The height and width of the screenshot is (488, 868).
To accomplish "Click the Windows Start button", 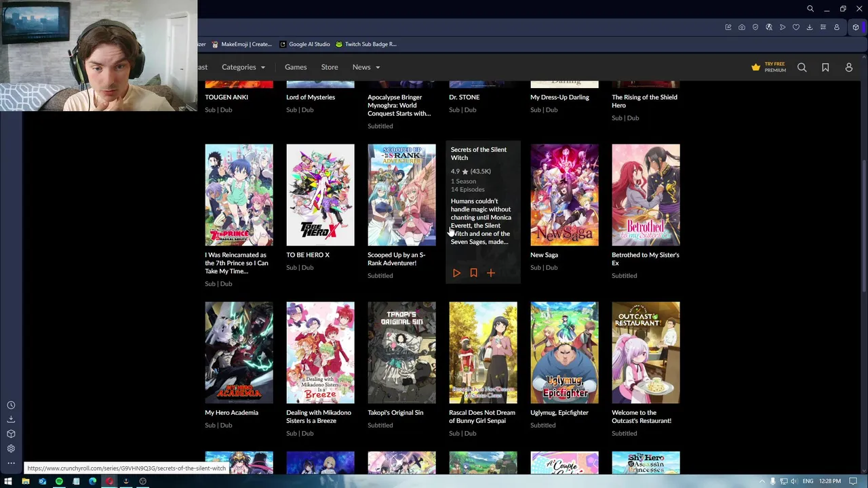I will (x=8, y=481).
